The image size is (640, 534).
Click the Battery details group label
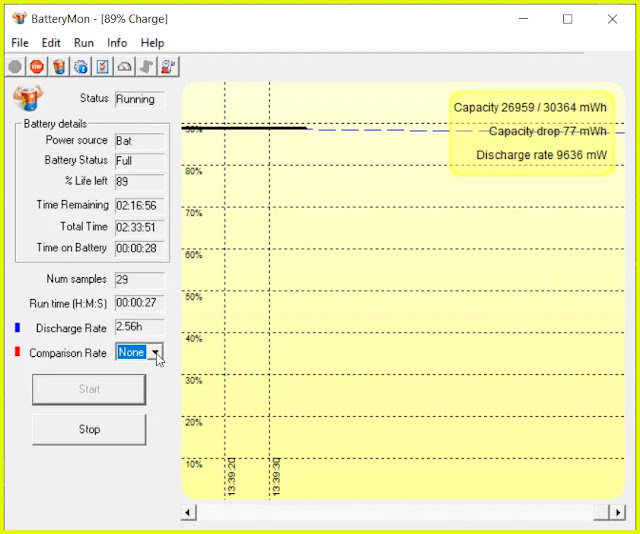pos(55,124)
